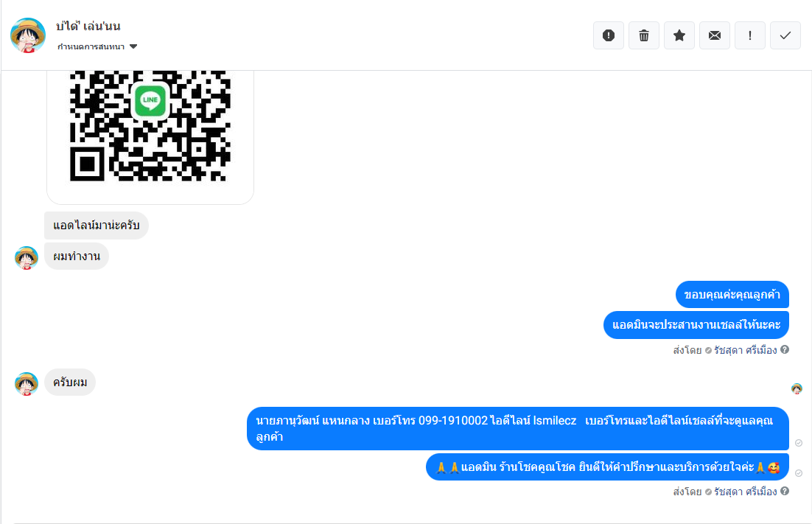Star this conversation as follow-up
812x524 pixels.
tap(679, 35)
